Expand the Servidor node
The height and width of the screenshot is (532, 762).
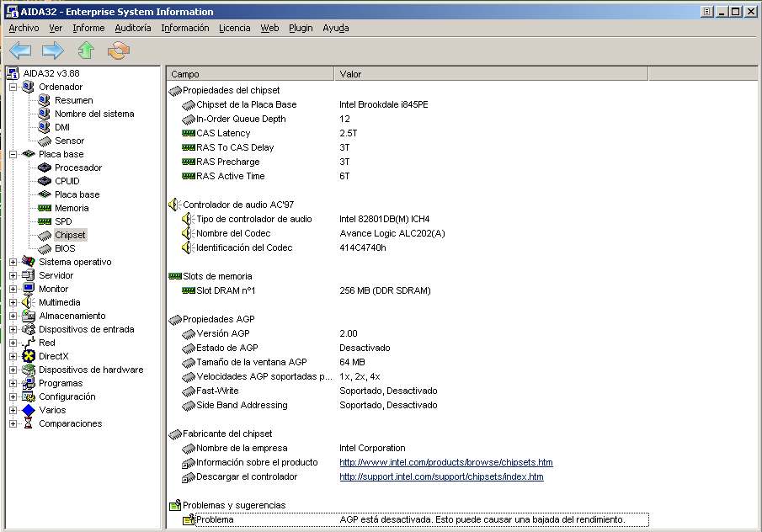(x=13, y=275)
